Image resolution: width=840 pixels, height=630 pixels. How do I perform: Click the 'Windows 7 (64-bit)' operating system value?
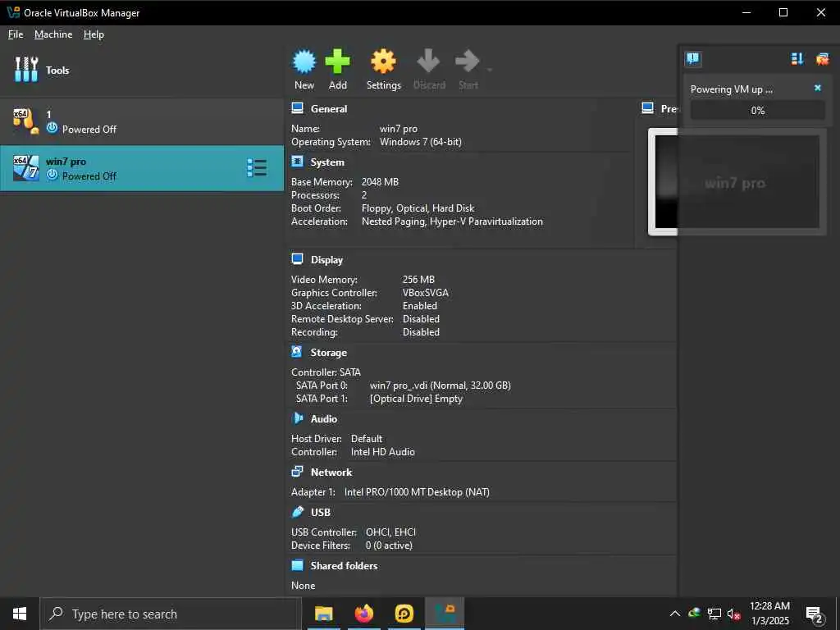tap(421, 142)
